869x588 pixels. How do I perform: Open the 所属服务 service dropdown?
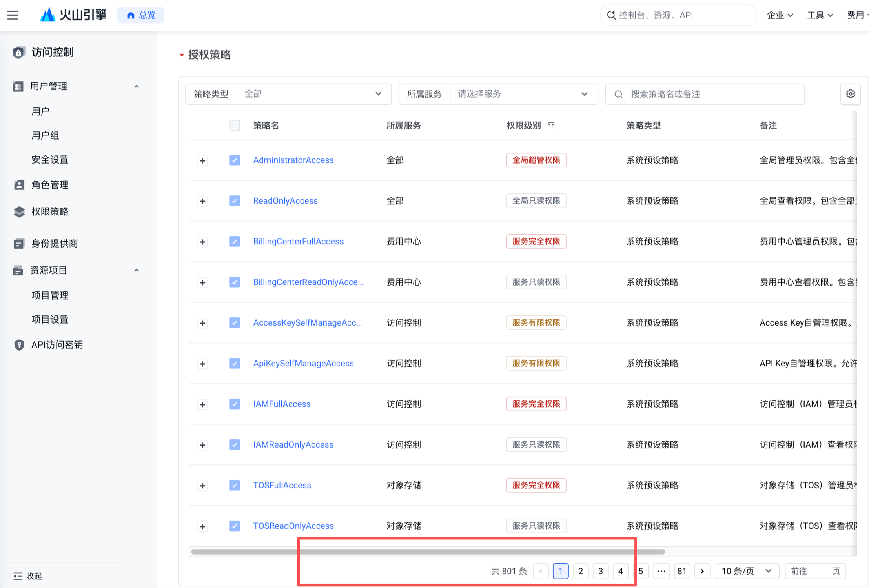pyautogui.click(x=524, y=94)
